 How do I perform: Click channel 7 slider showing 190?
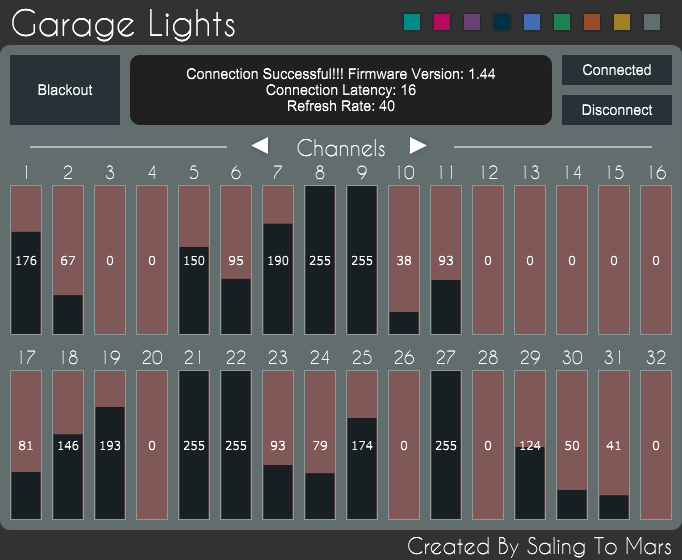[x=278, y=260]
